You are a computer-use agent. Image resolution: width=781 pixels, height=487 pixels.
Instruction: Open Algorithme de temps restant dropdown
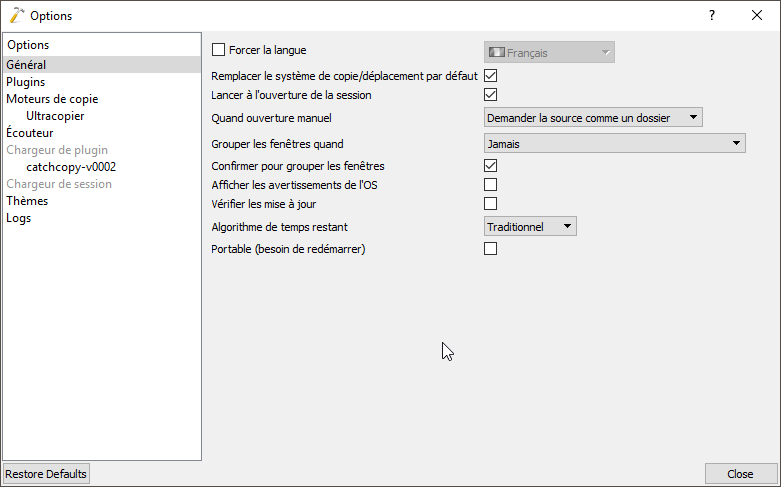tap(530, 227)
